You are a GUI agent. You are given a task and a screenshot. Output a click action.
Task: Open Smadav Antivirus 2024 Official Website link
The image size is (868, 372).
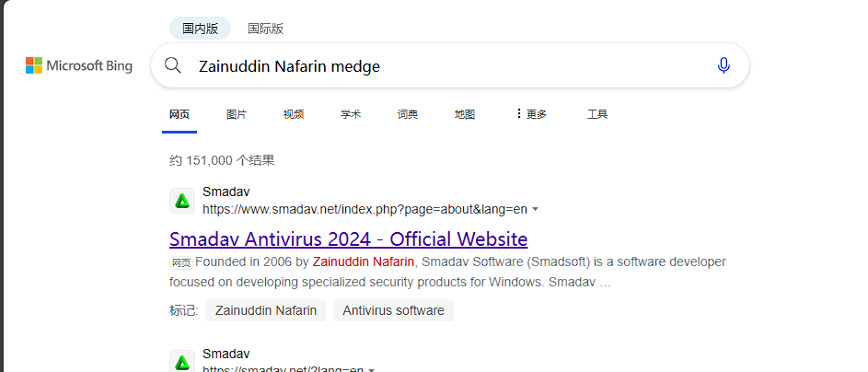[348, 239]
